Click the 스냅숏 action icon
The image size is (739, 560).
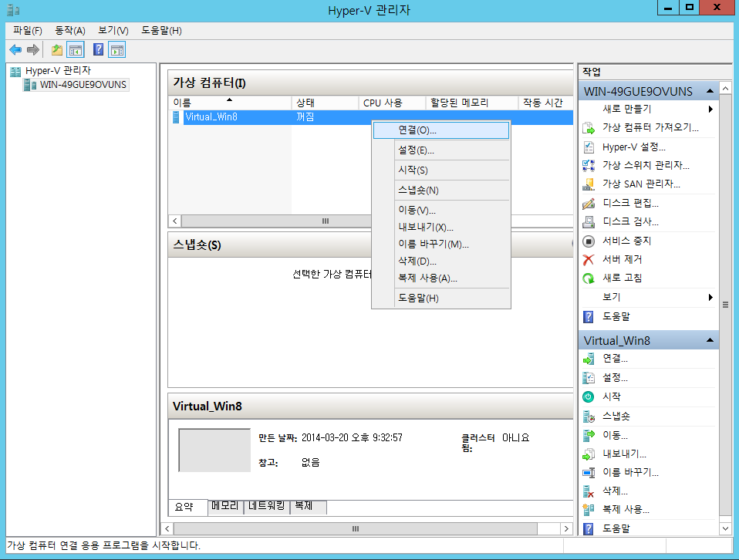point(589,417)
